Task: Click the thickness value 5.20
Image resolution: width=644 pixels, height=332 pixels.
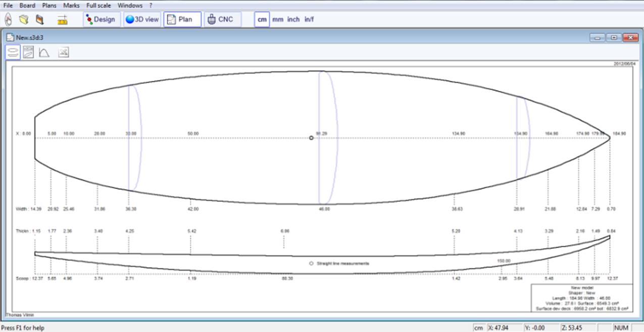Action: click(x=456, y=231)
